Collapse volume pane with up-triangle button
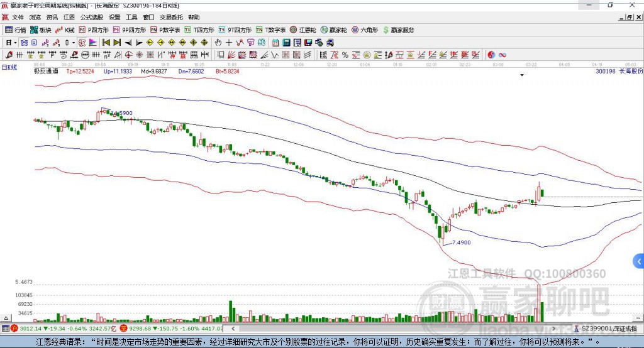 click(6, 318)
